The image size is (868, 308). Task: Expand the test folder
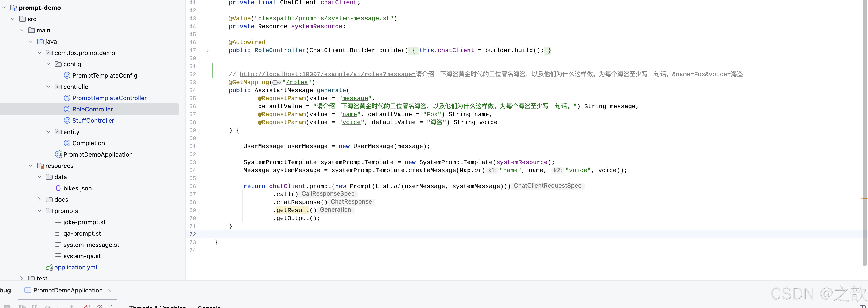tap(22, 278)
